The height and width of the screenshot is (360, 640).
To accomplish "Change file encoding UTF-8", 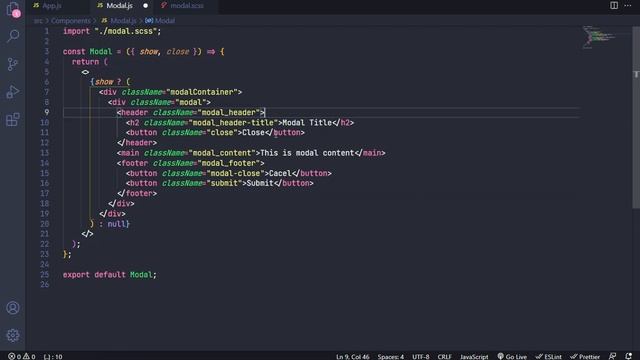I will pos(420,356).
